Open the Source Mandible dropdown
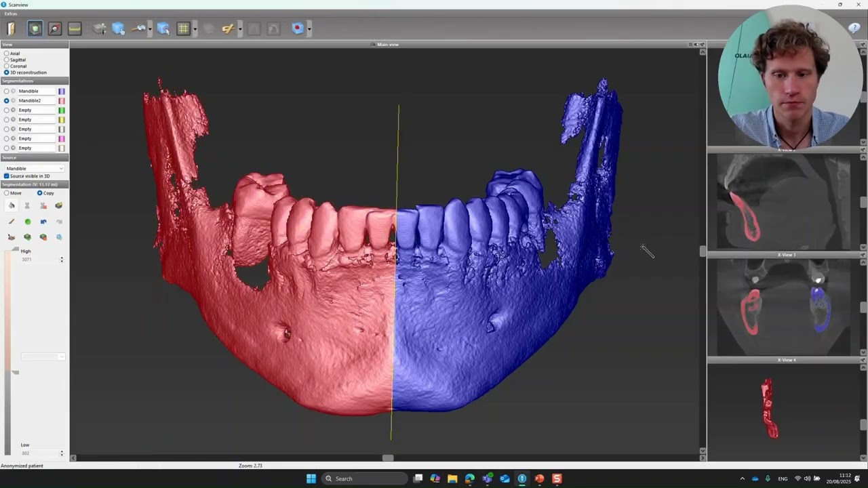The image size is (868, 488). [x=34, y=168]
